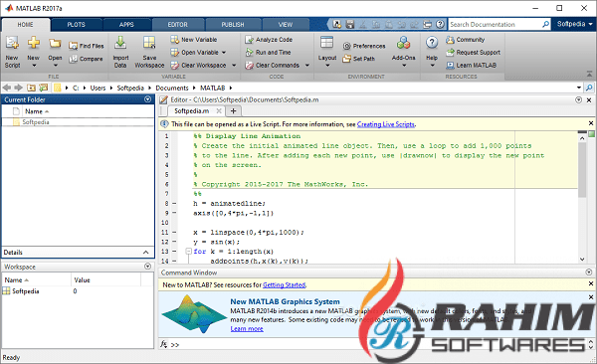The width and height of the screenshot is (597, 364).
Task: Click the save icon in quick access toolbar
Action: click(350, 24)
